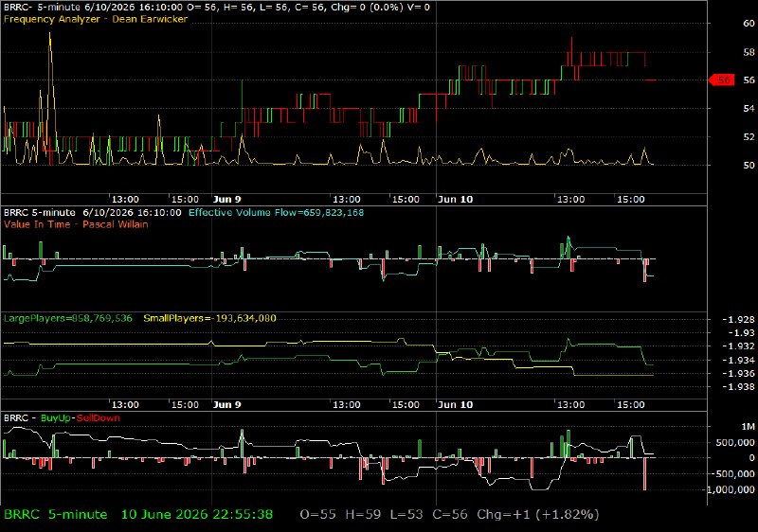Click 'Value In Time - Pascal Willain' label
758x532 pixels.
pos(76,224)
